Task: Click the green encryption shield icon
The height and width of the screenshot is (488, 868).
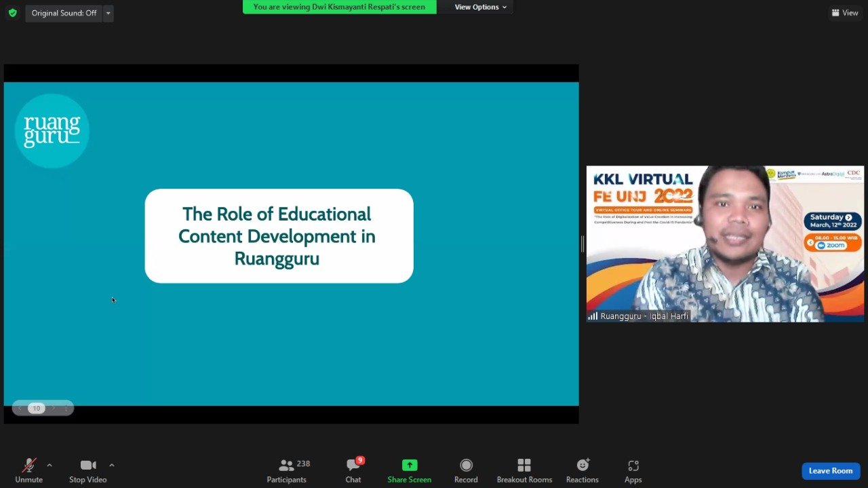Action: [x=12, y=13]
